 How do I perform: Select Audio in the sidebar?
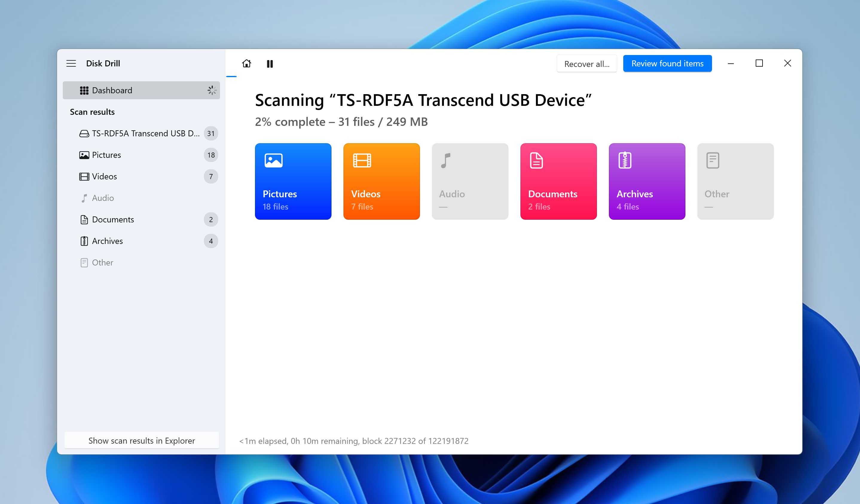141,198
